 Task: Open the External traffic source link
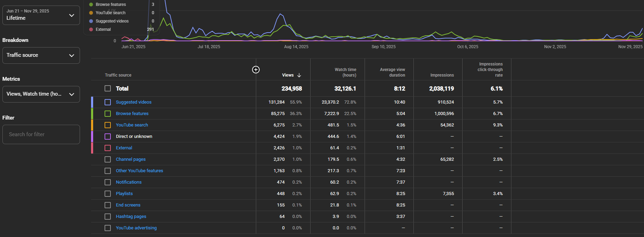(x=124, y=148)
